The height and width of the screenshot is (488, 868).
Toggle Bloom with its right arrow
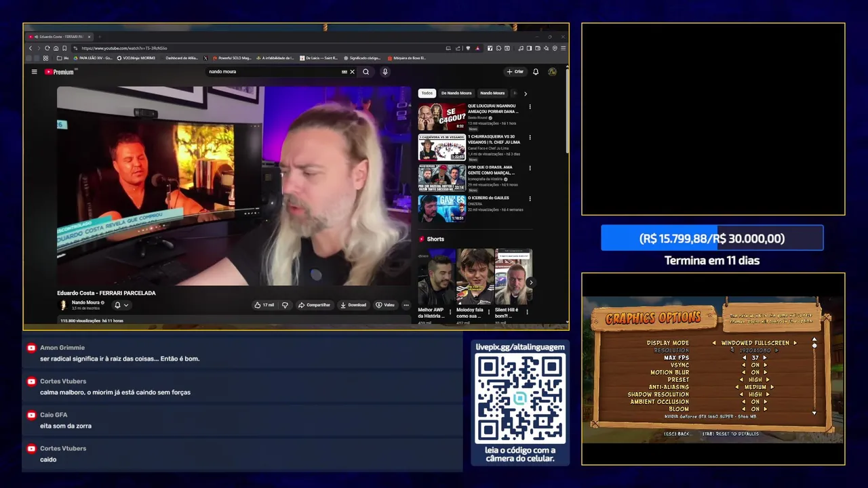pos(766,409)
